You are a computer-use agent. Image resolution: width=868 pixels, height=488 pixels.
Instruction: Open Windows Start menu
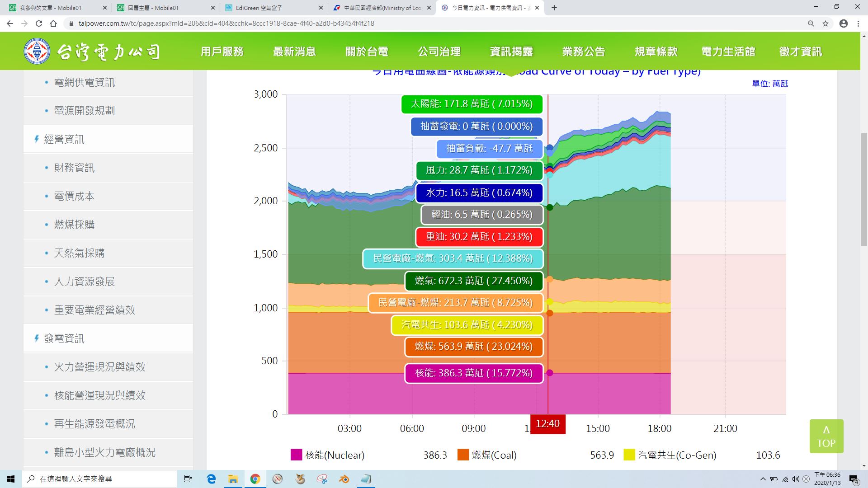[11, 479]
